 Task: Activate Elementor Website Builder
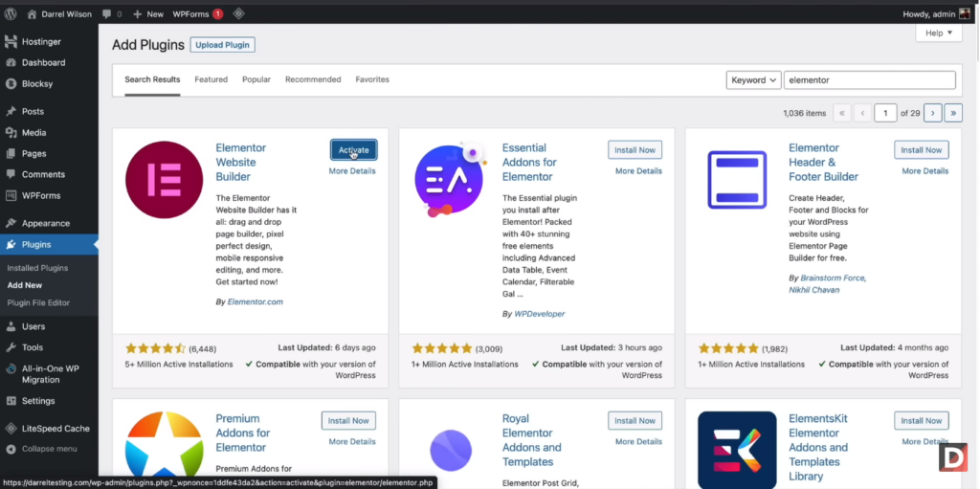(354, 150)
